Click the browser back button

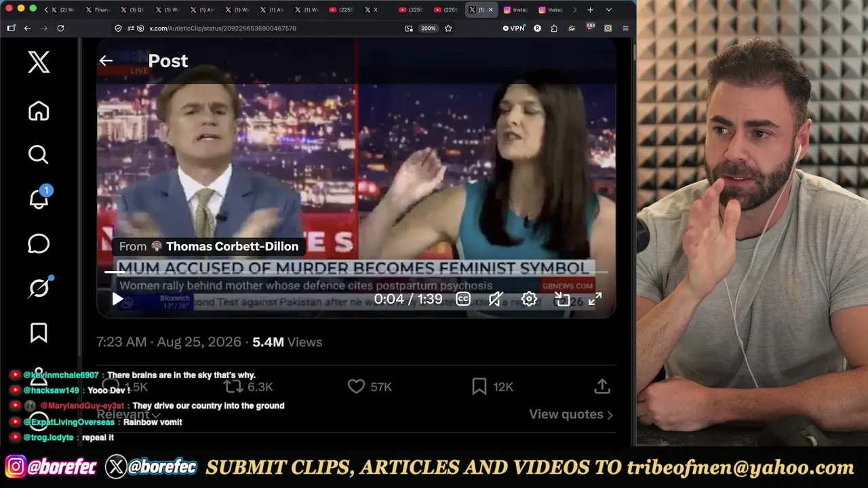pyautogui.click(x=27, y=28)
